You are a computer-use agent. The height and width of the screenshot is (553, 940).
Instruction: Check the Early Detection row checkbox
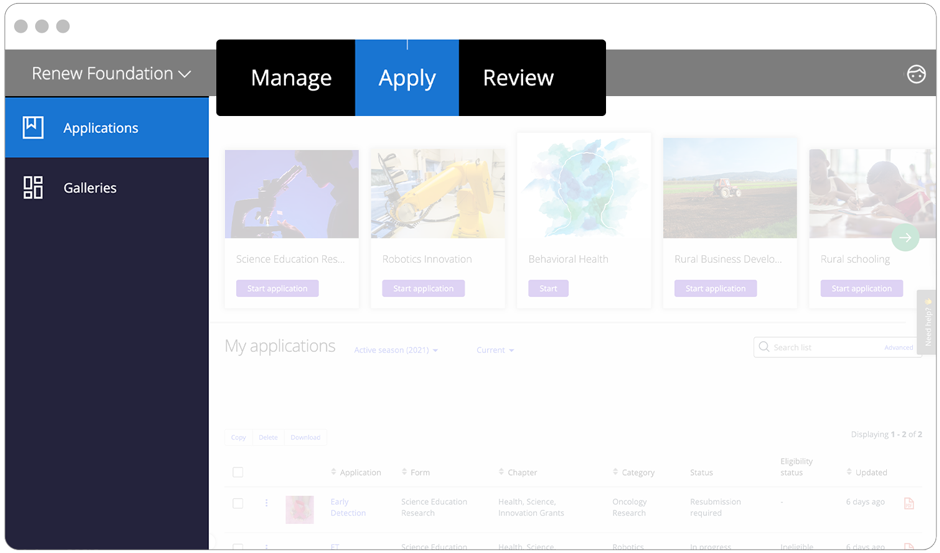[238, 503]
